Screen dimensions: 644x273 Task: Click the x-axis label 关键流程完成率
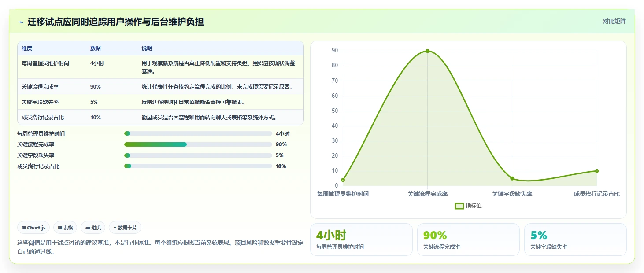tap(427, 194)
